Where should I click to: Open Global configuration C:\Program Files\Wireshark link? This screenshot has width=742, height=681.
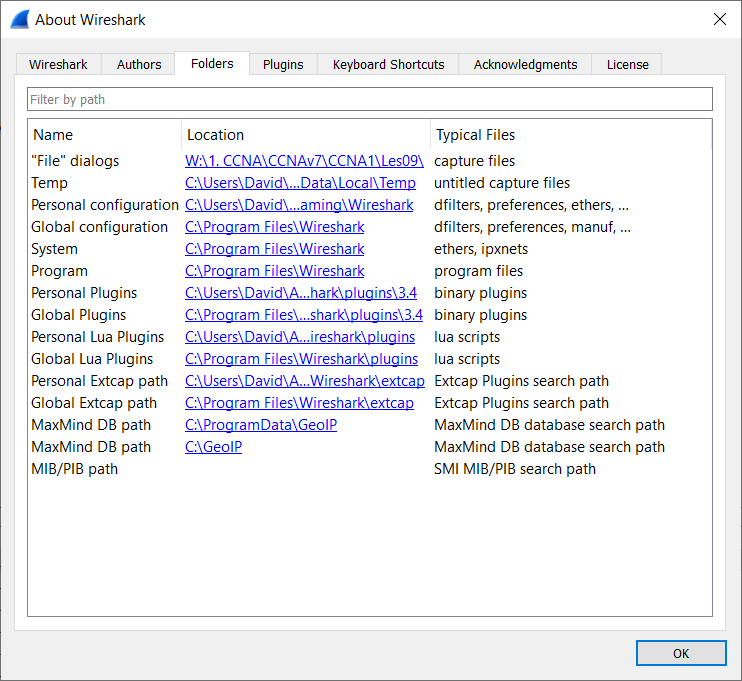click(274, 227)
